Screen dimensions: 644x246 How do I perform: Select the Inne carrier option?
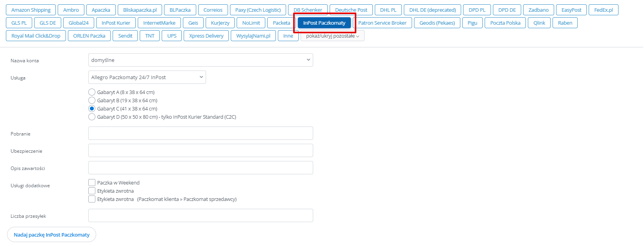tap(288, 36)
